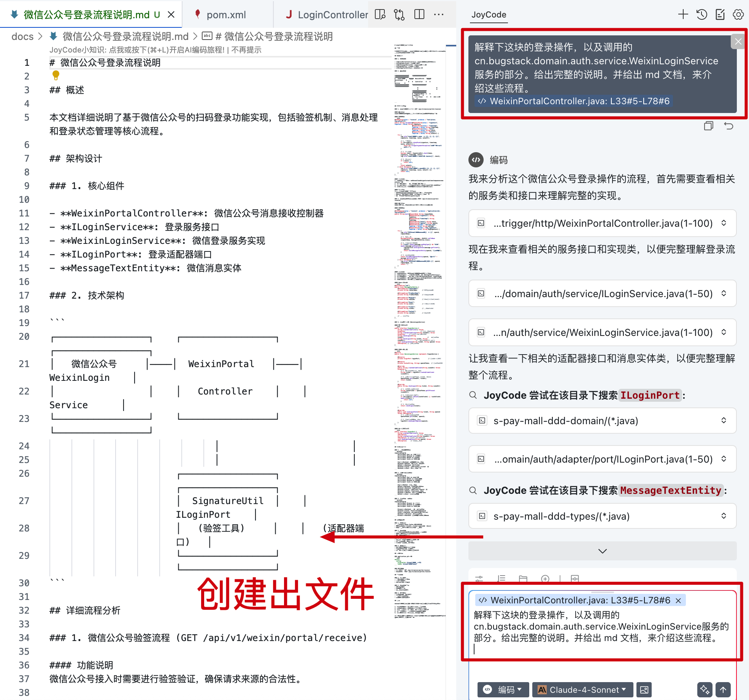Viewport: 749px width, 700px height.
Task: Remove WeixinPortalController.java reference chip from input
Action: click(x=678, y=600)
